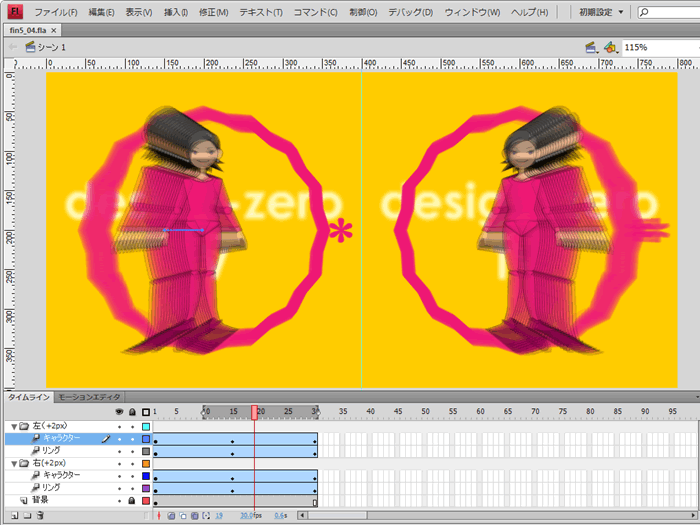Click the Show All Layers eye icon
The width and height of the screenshot is (700, 525).
tap(119, 412)
